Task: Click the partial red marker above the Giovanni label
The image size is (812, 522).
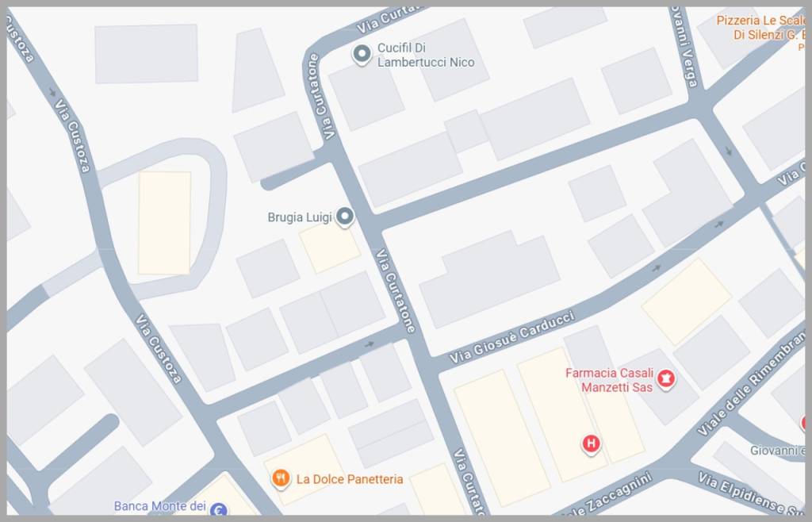Action: [x=806, y=423]
